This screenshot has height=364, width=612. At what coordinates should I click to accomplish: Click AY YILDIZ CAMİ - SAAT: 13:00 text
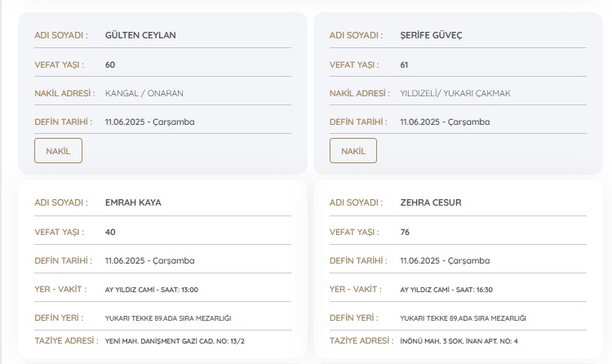152,290
